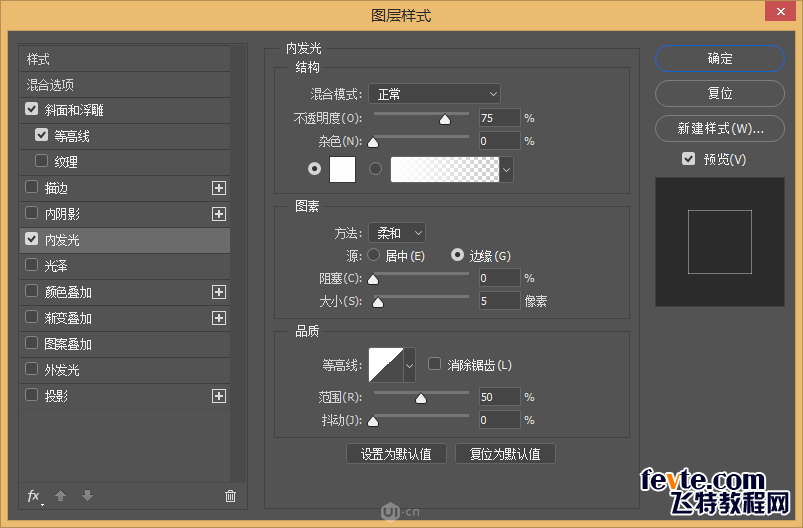Open the technique (方法) dropdown

(x=396, y=233)
